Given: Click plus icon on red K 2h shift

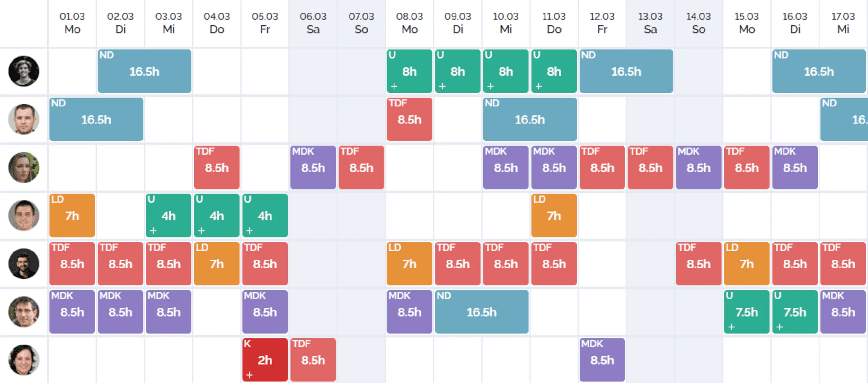Looking at the screenshot, I should tap(249, 375).
